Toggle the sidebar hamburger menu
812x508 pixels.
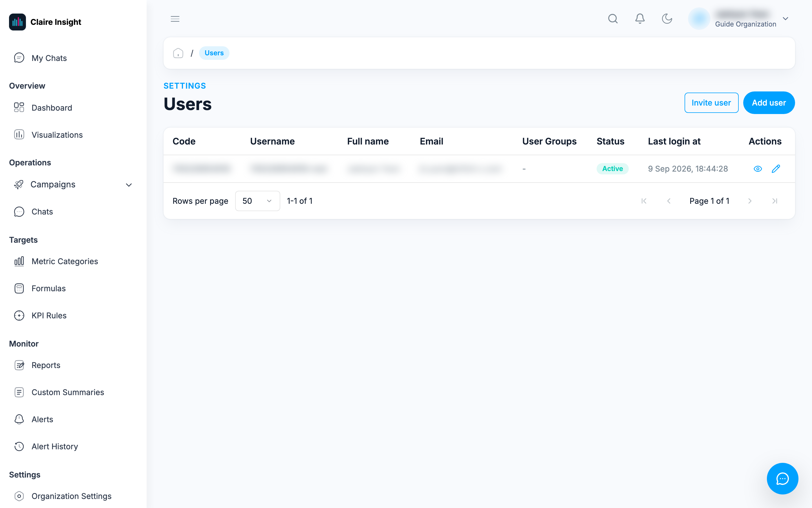click(175, 19)
